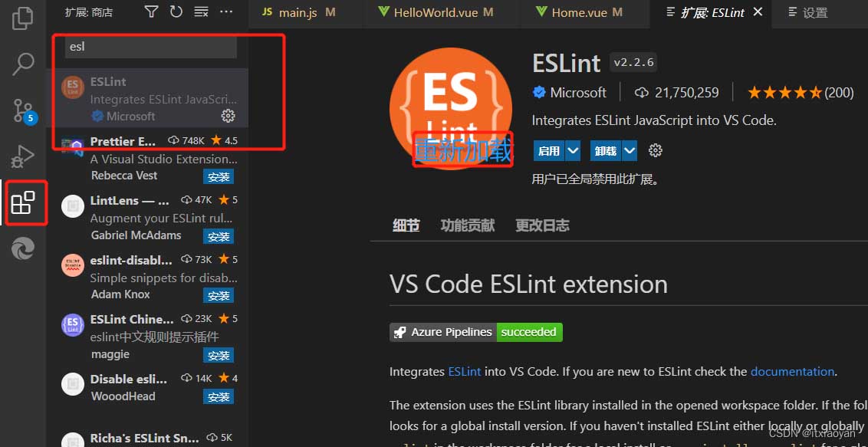The image size is (868, 447).
Task: Open manage settings gear on the ESLint detail page
Action: click(x=655, y=150)
